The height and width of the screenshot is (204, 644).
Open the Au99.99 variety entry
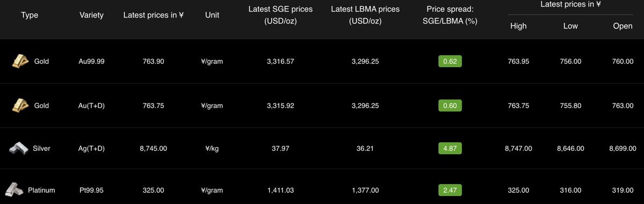pyautogui.click(x=92, y=62)
